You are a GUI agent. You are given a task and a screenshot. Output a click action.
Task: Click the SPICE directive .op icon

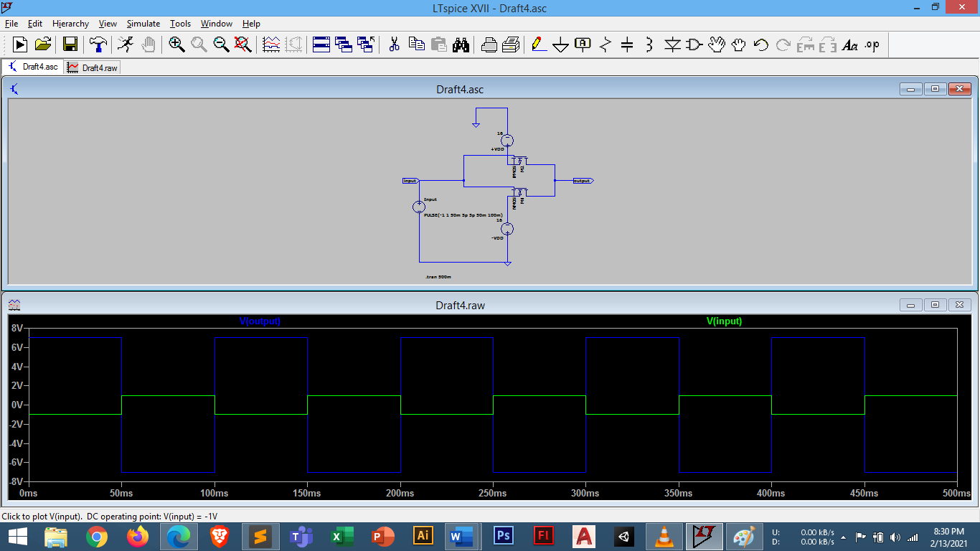[x=872, y=44]
